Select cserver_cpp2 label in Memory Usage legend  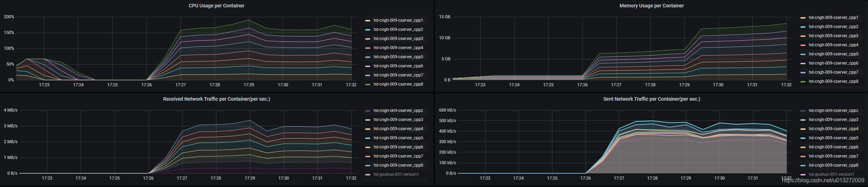(x=833, y=27)
